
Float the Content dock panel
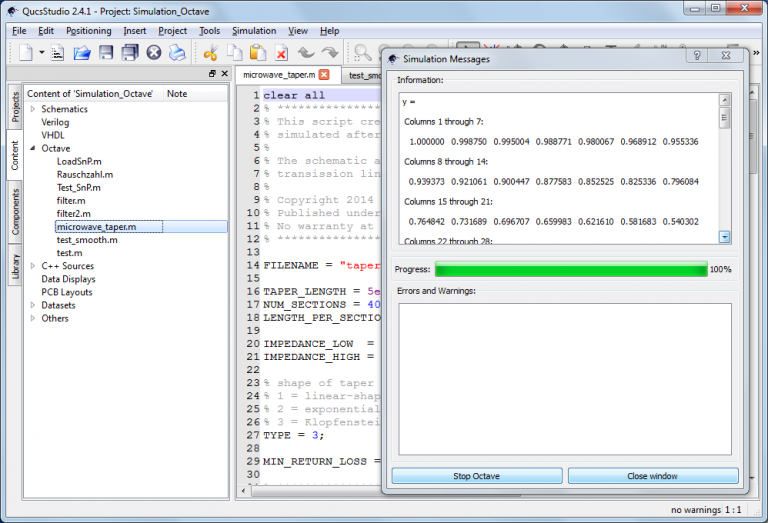point(212,74)
